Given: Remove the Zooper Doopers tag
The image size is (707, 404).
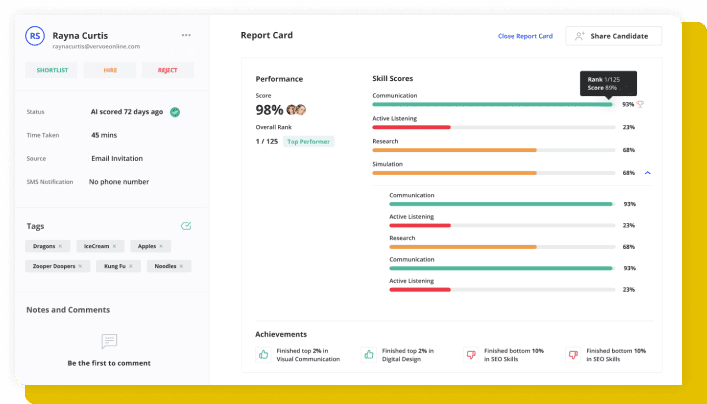Looking at the screenshot, I should coord(80,266).
